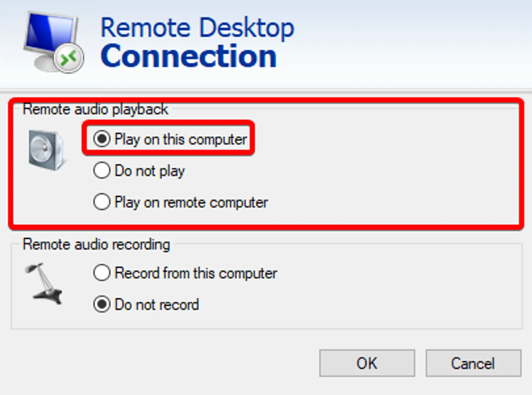The width and height of the screenshot is (532, 395).
Task: Click the Remote audio recording group label
Action: (97, 245)
